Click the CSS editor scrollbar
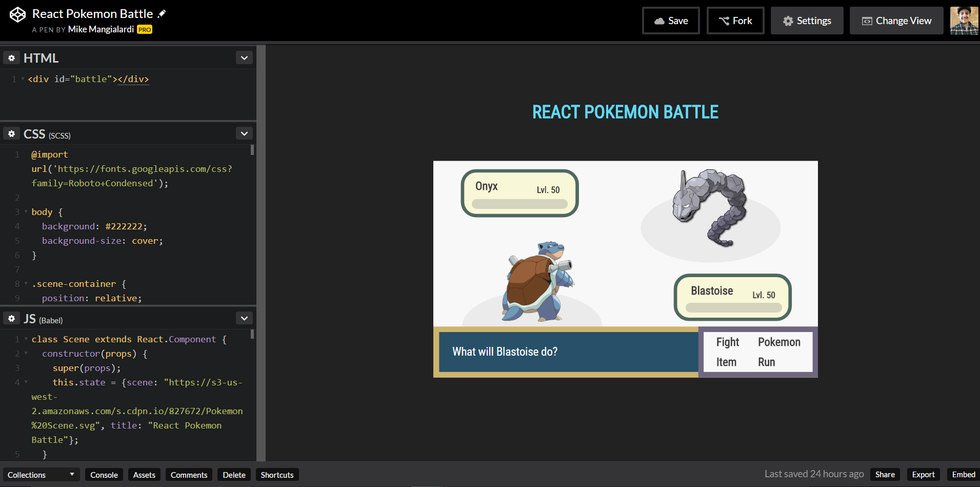The height and width of the screenshot is (487, 980). (252, 150)
